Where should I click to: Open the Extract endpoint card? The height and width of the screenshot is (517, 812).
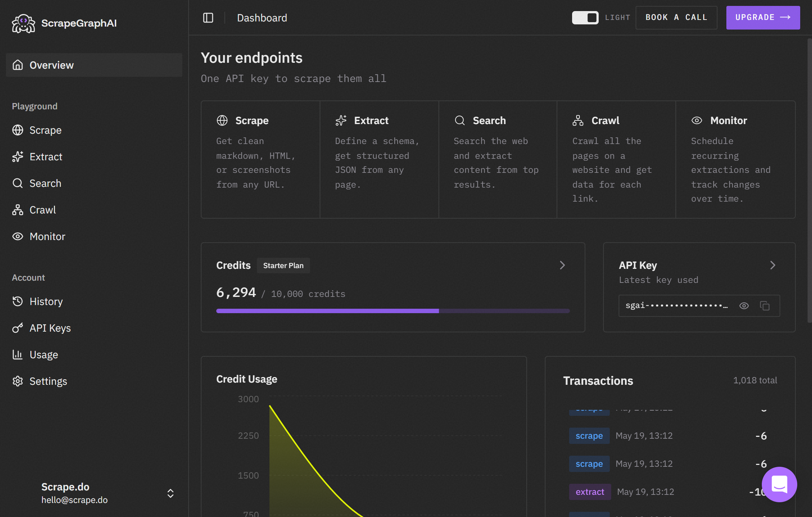[379, 160]
